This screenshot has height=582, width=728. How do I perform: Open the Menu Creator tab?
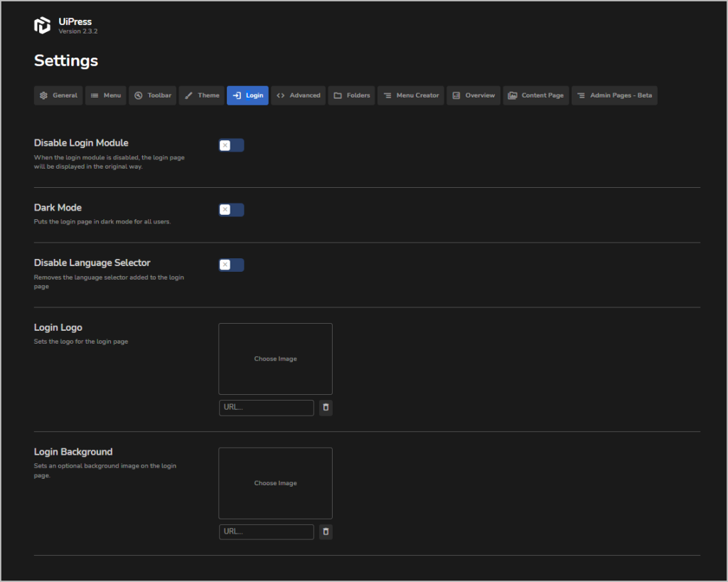click(x=411, y=95)
